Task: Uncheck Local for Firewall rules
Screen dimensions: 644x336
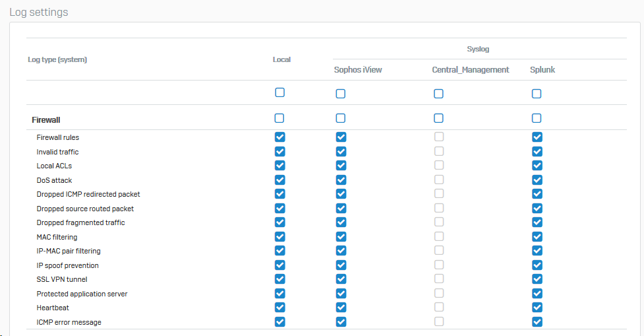Action: point(279,137)
